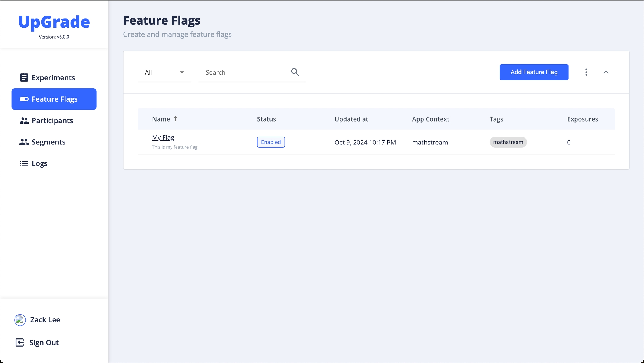The height and width of the screenshot is (363, 644).
Task: Click the UpGrade logo
Action: pos(54,22)
